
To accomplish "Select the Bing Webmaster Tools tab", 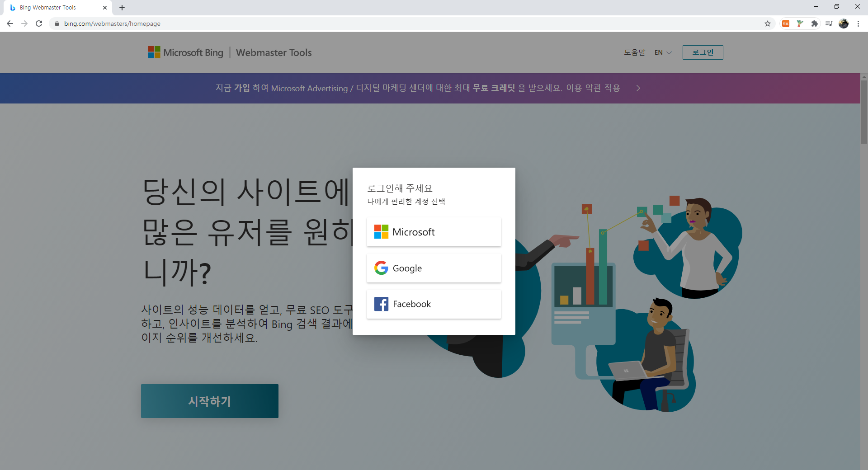I will [58, 8].
